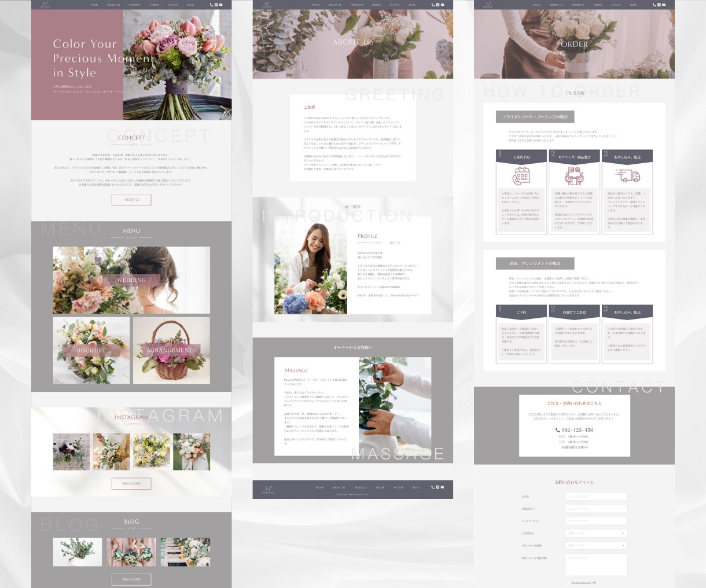Open the Instagram icon in the home page header

click(216, 5)
